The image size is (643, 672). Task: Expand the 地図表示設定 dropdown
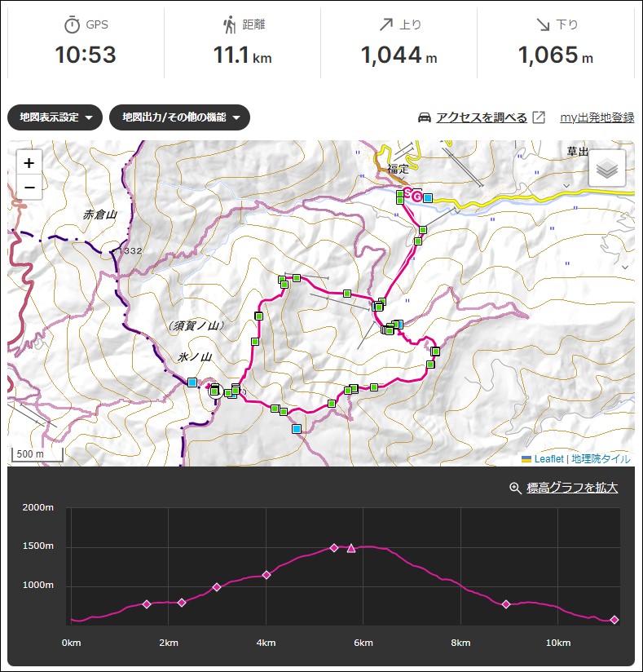click(55, 117)
